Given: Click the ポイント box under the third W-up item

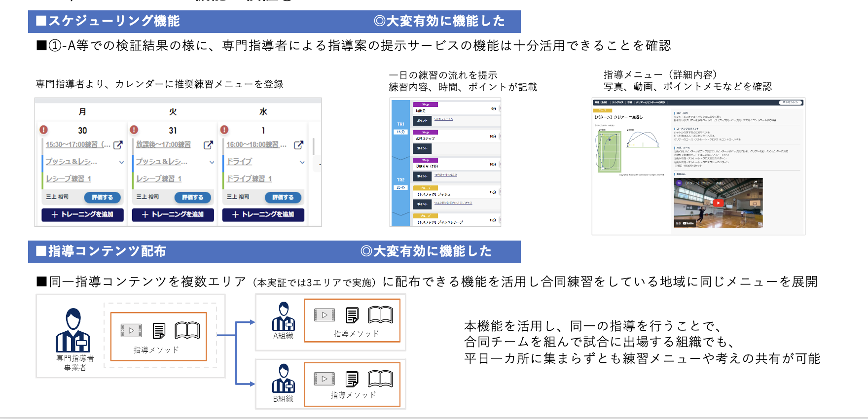Looking at the screenshot, I should pos(422,176).
